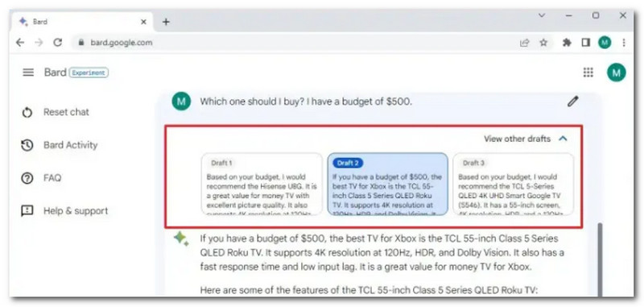Open account menu from green M avatar

[x=616, y=73]
